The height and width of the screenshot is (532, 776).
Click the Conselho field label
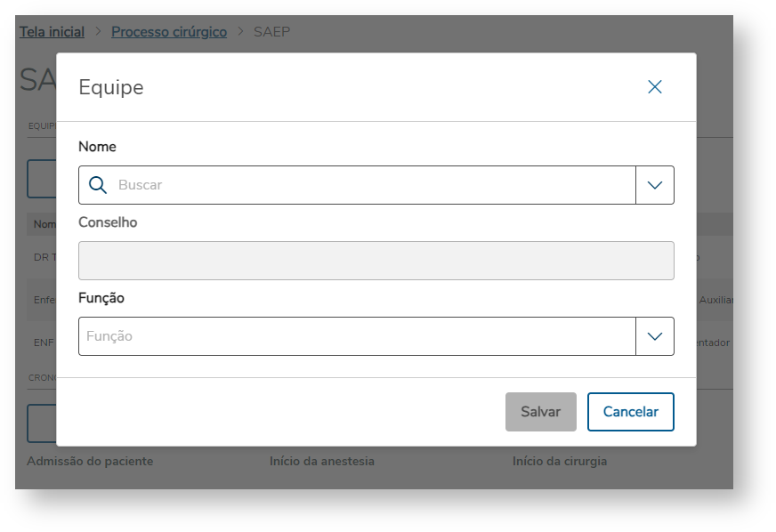pos(108,222)
